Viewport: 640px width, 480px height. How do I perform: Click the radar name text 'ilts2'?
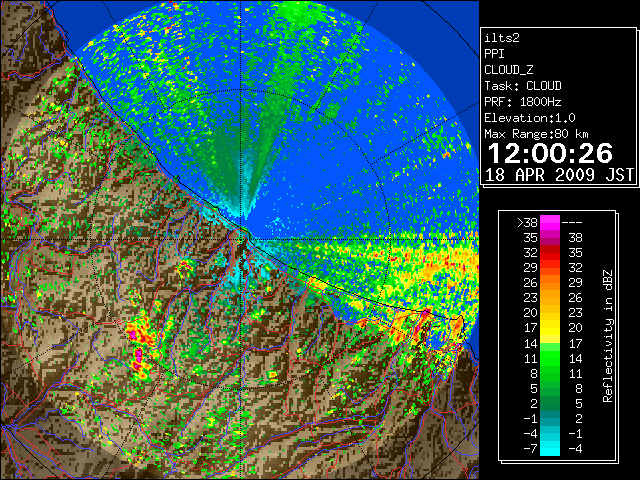click(x=502, y=38)
